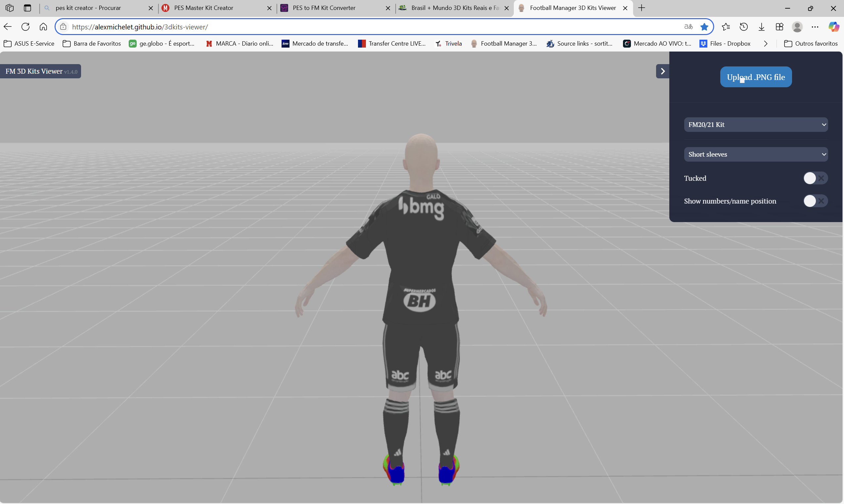Open the downloads icon in toolbar

tap(761, 27)
